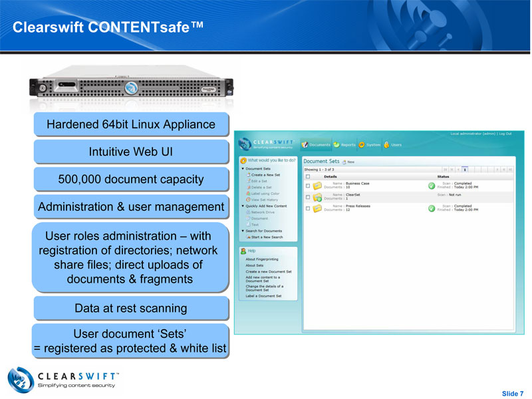532x399 pixels.
Task: Open 'Change the details of a Document Set' help
Action: point(264,288)
